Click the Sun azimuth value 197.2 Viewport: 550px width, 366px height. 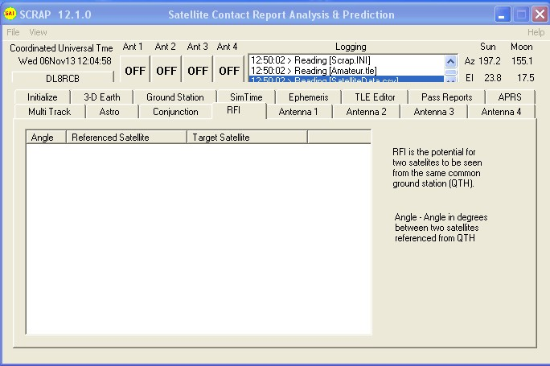coord(490,61)
